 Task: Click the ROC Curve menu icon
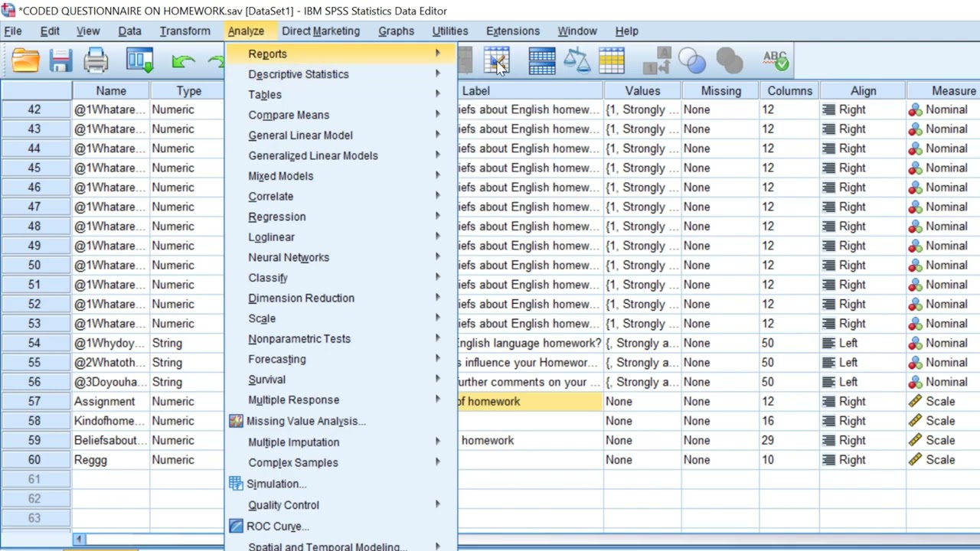pos(236,527)
